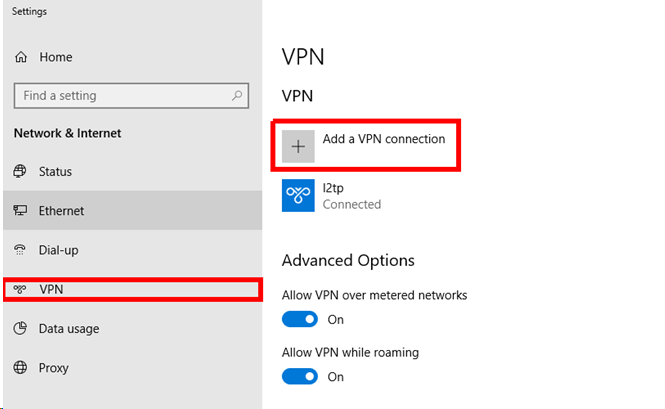Click the Proxy globe icon

tap(20, 368)
